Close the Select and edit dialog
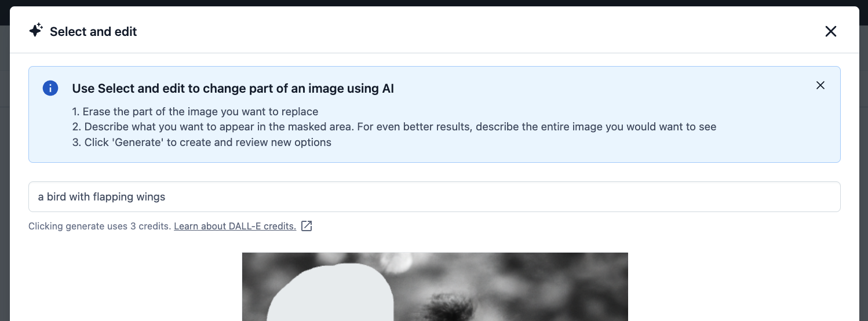Screen dimensions: 868x321 (x=831, y=31)
